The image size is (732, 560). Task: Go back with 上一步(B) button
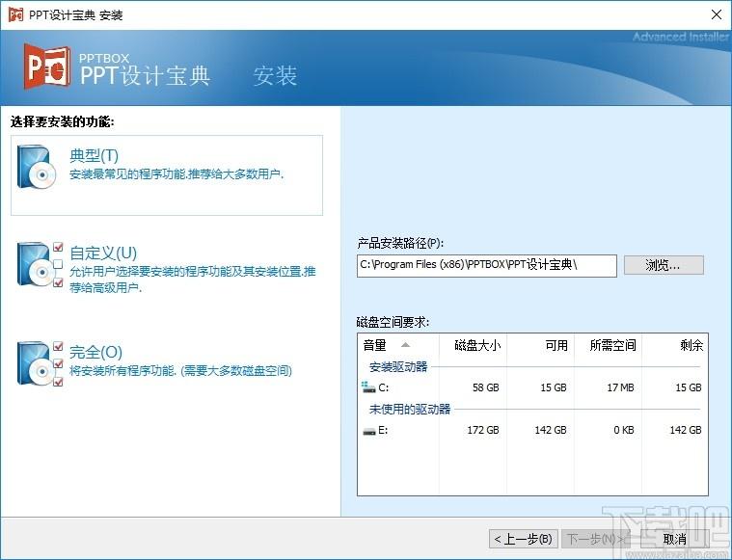[523, 539]
